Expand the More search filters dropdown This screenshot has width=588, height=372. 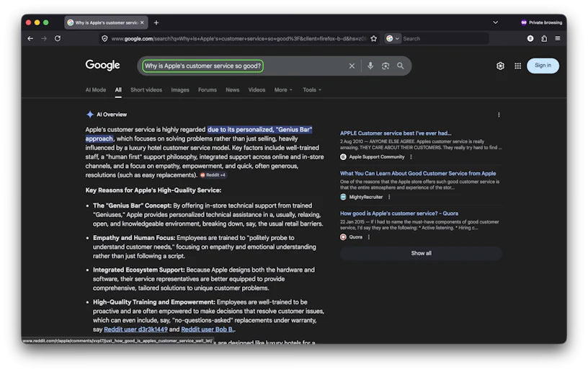(x=283, y=90)
